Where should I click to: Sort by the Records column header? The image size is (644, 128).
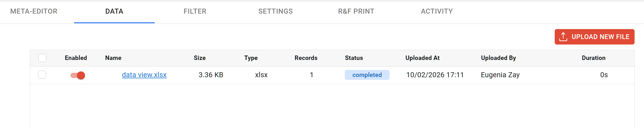pyautogui.click(x=306, y=58)
